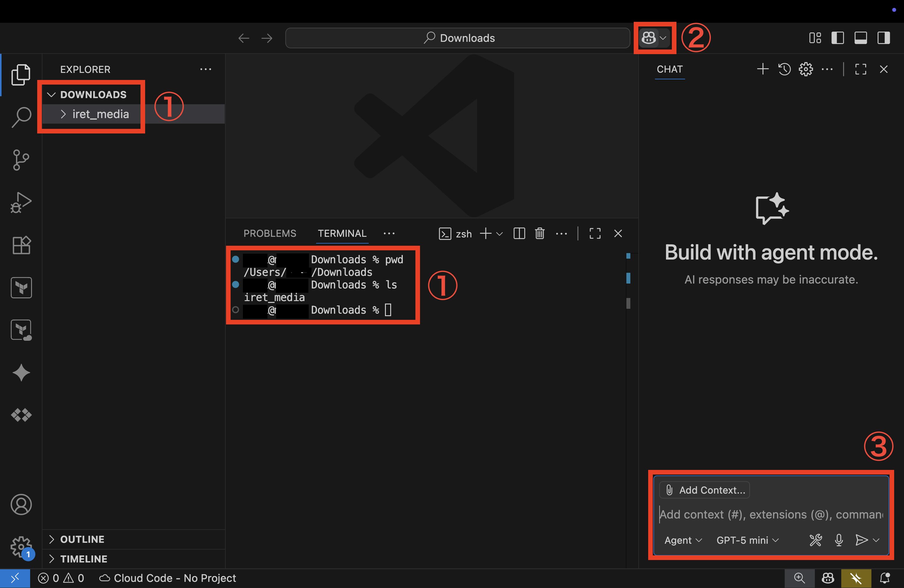904x588 pixels.
Task: Focus the chat message input field
Action: tap(771, 514)
